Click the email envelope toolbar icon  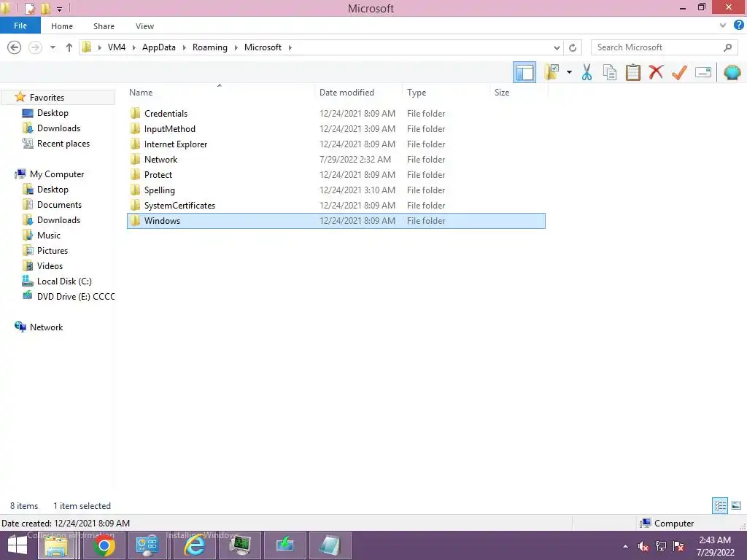[703, 72]
